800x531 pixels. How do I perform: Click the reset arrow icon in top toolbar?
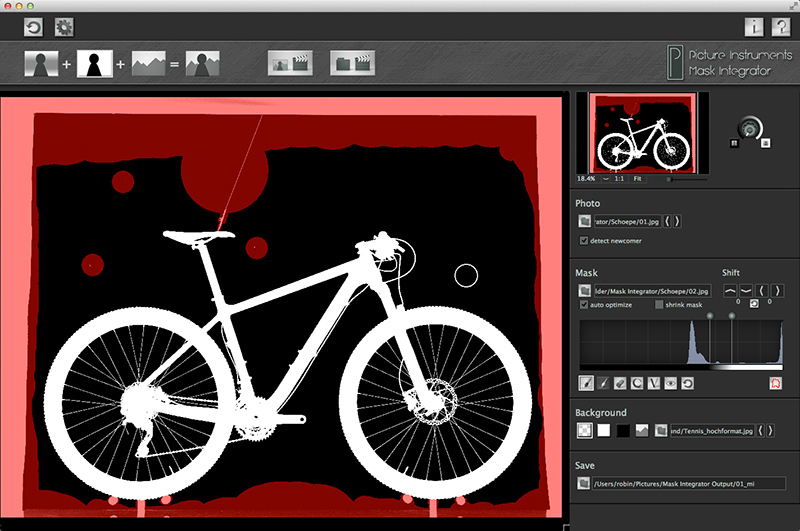coord(35,27)
